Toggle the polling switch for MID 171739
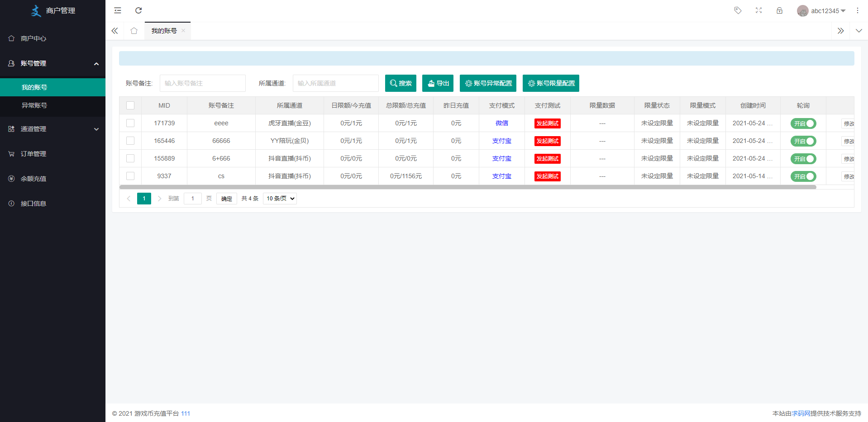This screenshot has width=868, height=422. (x=803, y=123)
